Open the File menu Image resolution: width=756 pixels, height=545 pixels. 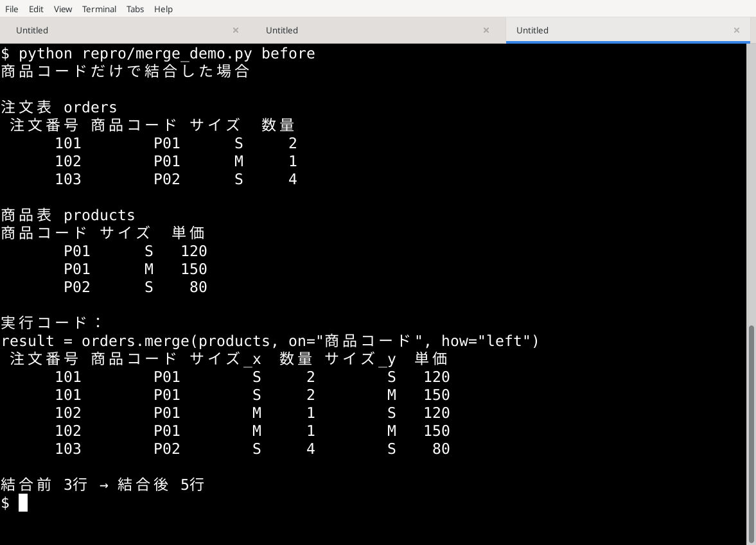point(12,9)
